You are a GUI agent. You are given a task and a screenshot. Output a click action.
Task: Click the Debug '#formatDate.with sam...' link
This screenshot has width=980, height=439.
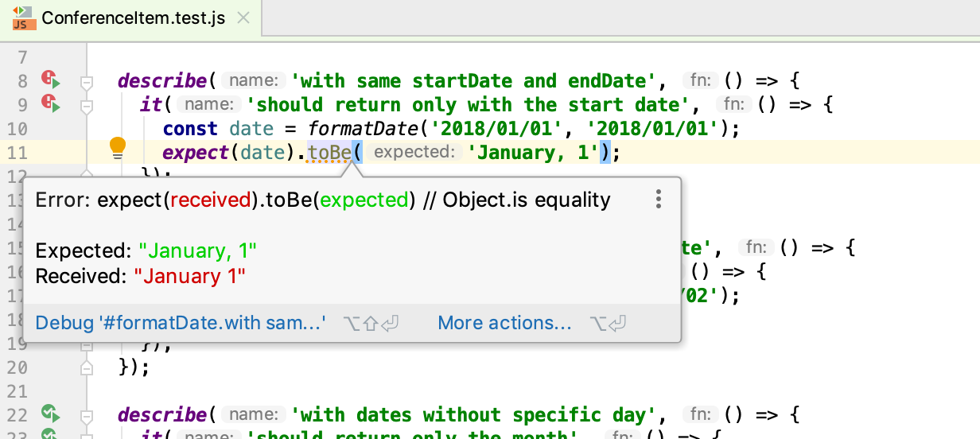tap(181, 323)
